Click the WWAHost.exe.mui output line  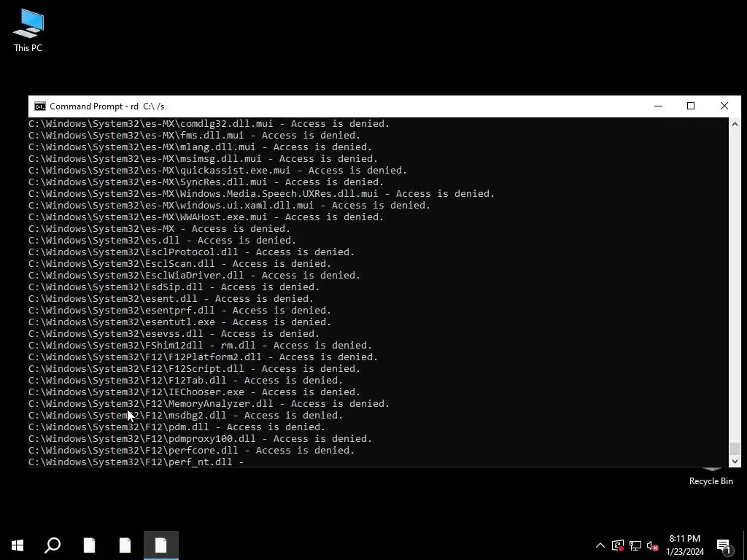click(x=206, y=217)
